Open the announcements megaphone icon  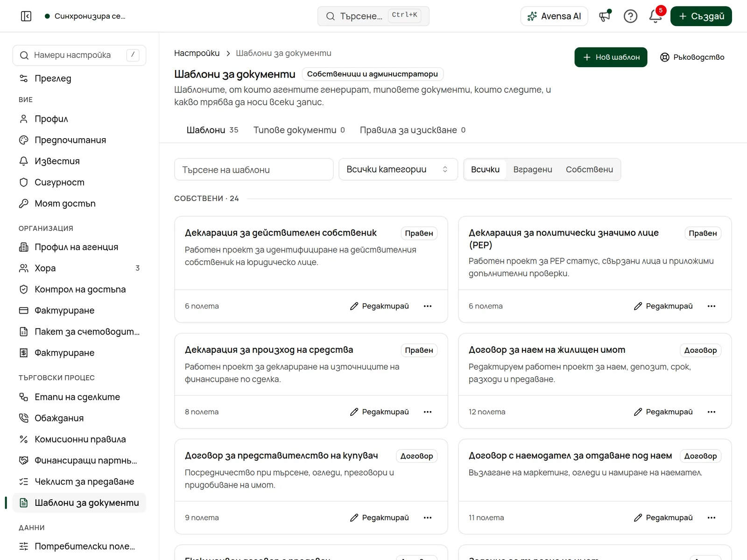(605, 16)
